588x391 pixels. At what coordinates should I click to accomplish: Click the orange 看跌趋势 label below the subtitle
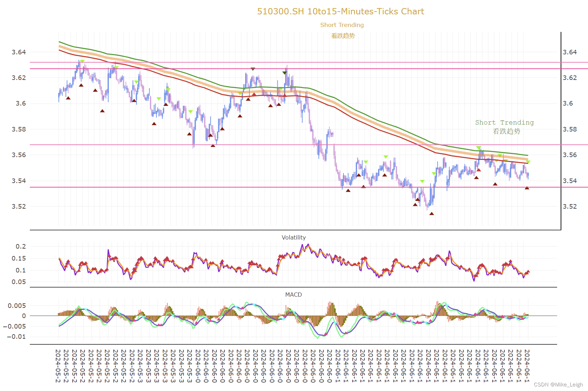(343, 36)
